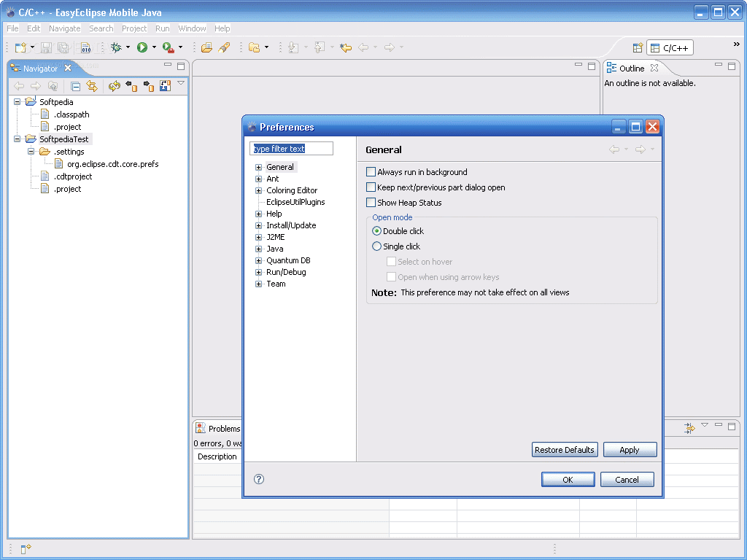
Task: Select org.eclipse.cdt.core.prefs file
Action: tap(113, 164)
